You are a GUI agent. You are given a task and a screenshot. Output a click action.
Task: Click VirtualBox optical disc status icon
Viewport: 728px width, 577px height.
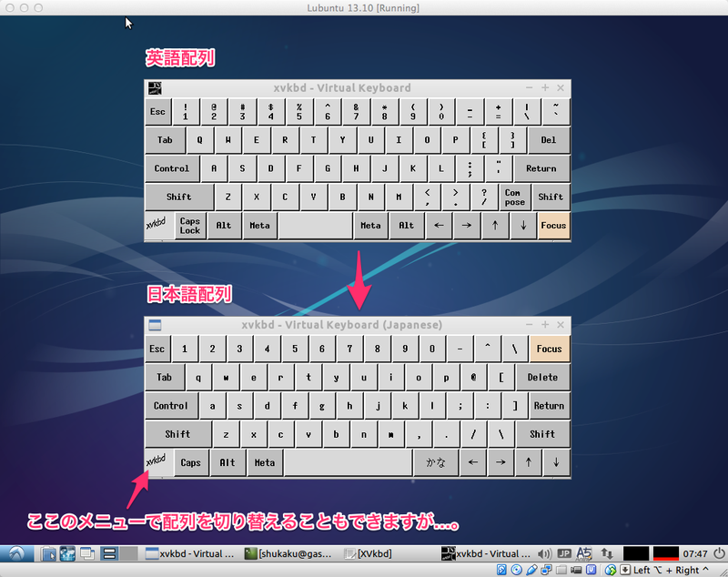pyautogui.click(x=517, y=570)
